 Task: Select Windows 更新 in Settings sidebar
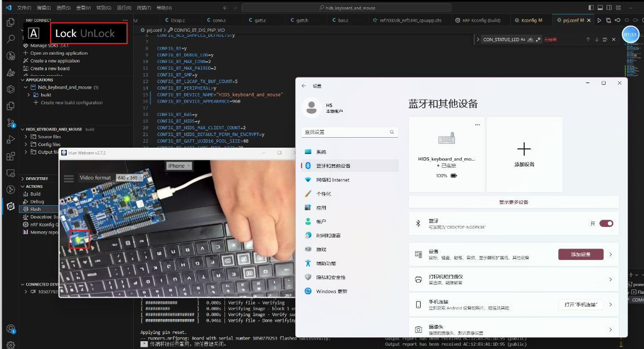tap(349, 292)
